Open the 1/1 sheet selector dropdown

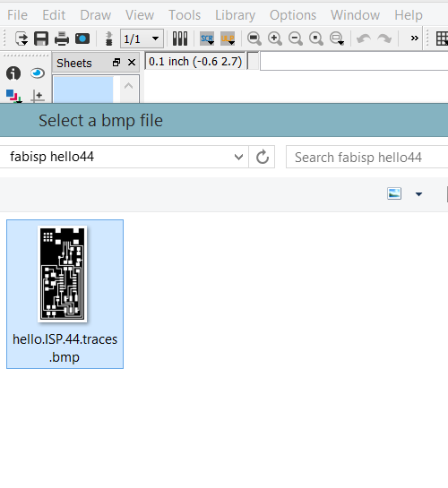tap(142, 39)
